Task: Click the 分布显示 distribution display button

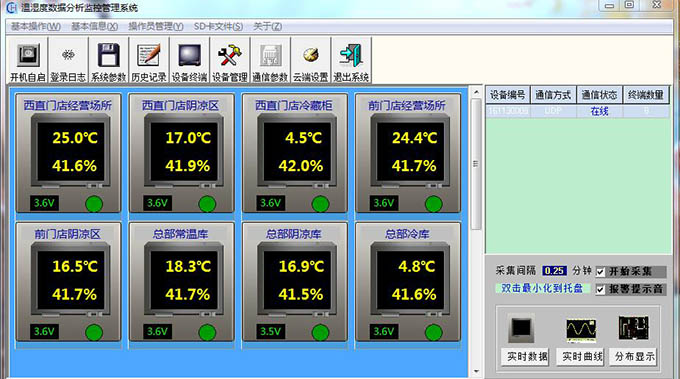Action: point(634,356)
